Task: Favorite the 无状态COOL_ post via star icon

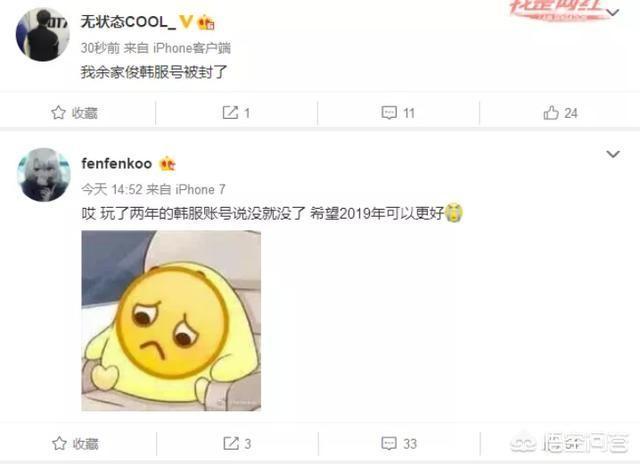Action: point(74,113)
